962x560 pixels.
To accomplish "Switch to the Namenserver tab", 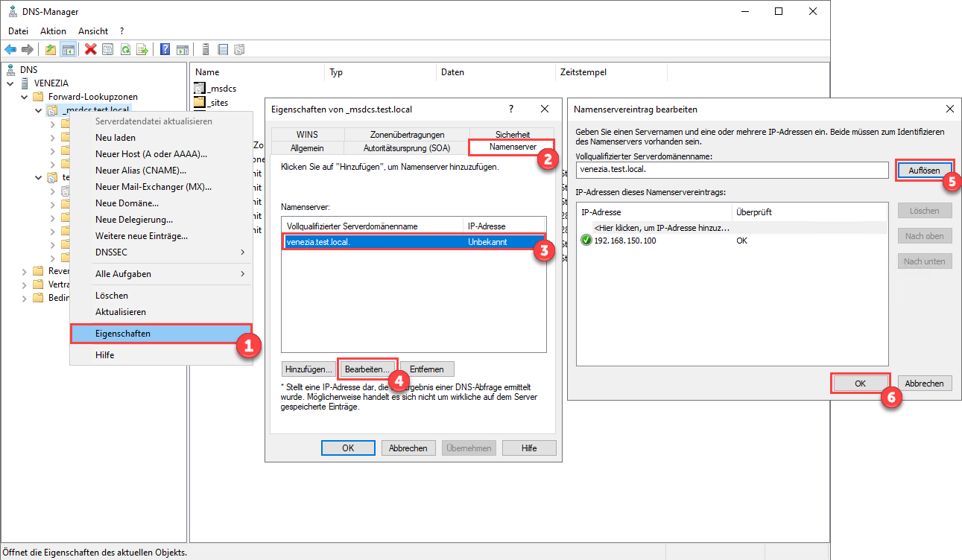I will point(512,147).
